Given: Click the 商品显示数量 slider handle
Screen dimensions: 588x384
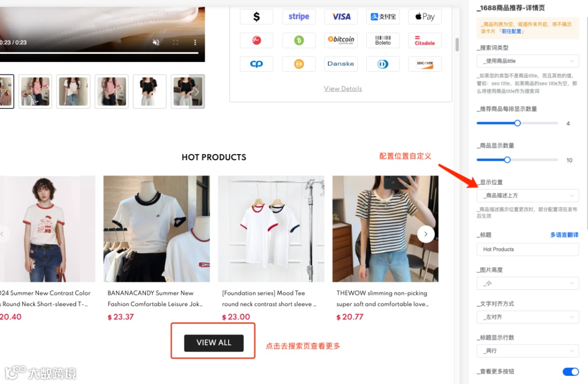Looking at the screenshot, I should point(507,160).
